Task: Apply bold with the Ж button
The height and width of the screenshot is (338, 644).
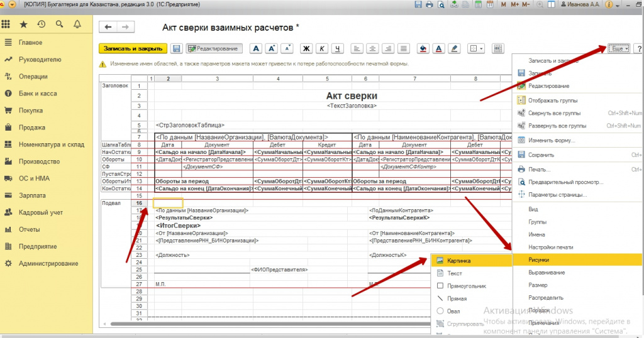Action: click(306, 48)
